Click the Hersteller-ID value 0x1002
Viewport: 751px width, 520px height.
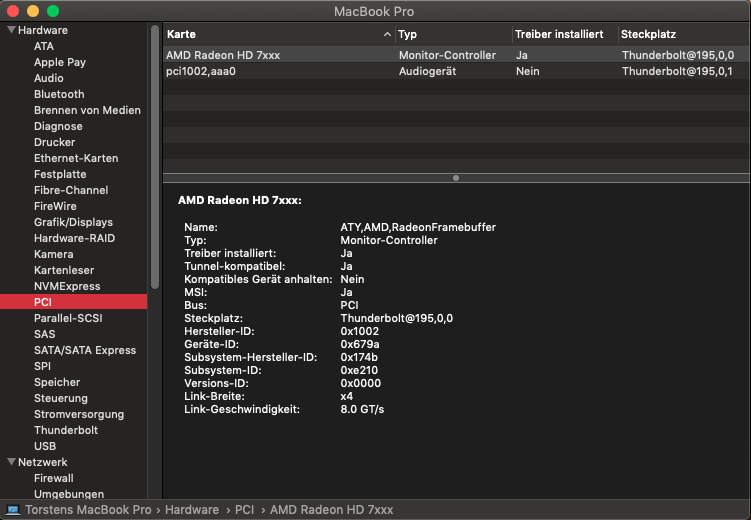pos(360,331)
